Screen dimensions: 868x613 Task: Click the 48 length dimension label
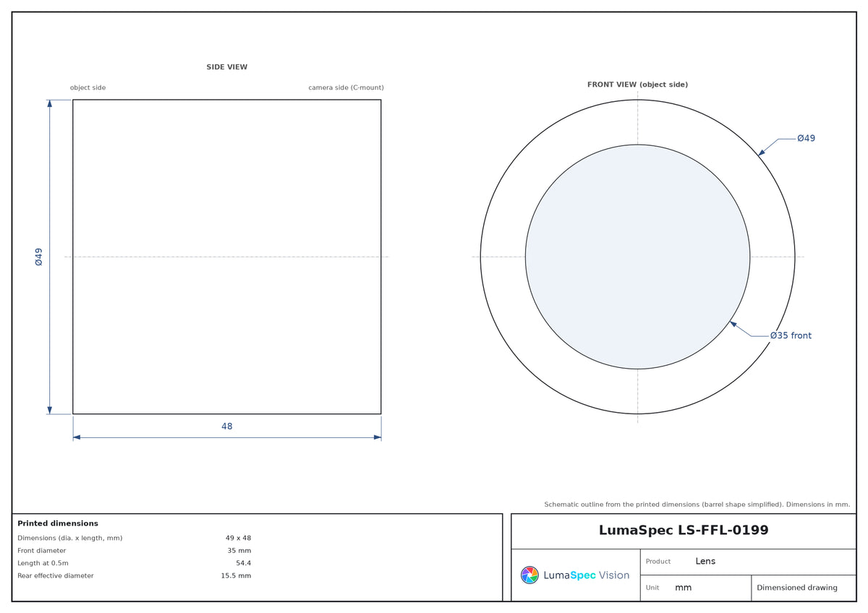tap(227, 426)
